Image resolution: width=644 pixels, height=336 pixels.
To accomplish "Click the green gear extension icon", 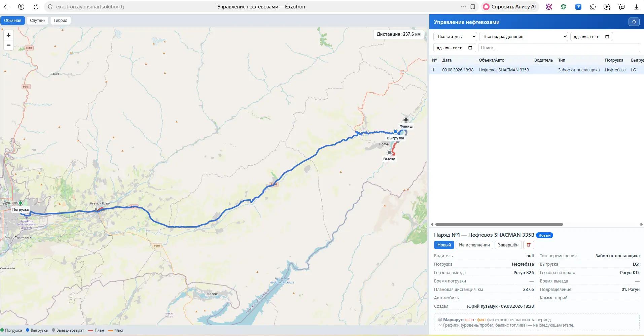I will coord(563,7).
